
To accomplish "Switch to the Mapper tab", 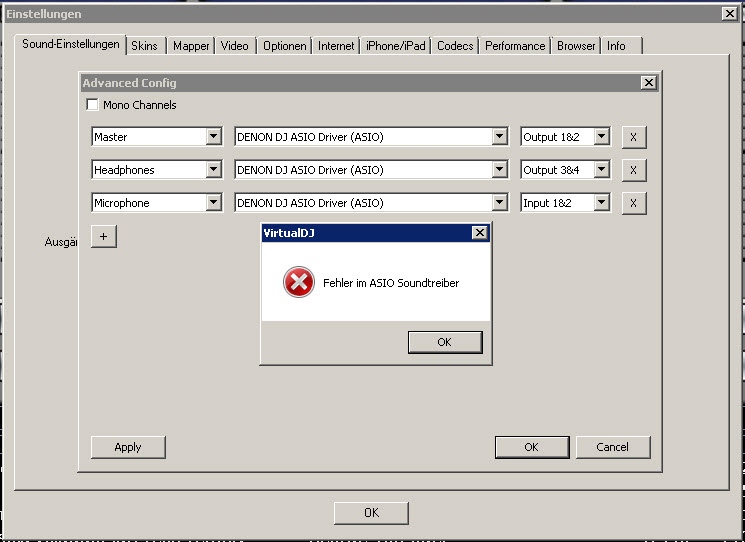I will point(191,46).
